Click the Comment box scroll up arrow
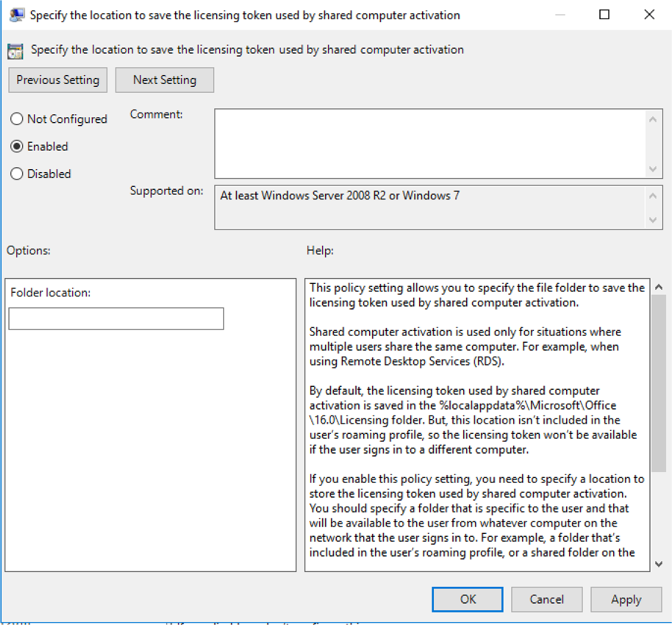672x625 pixels. pyautogui.click(x=653, y=119)
